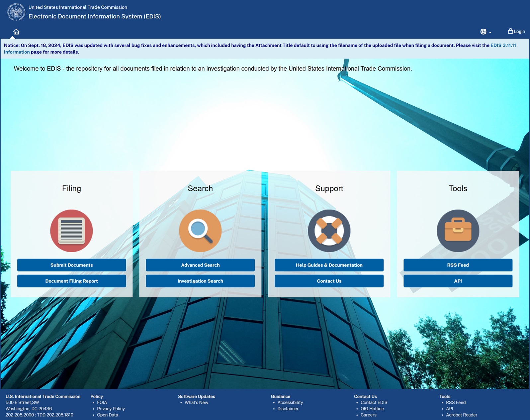Click the 500 E Street,SW address
Viewport: 530px width, 420px height.
pyautogui.click(x=22, y=402)
